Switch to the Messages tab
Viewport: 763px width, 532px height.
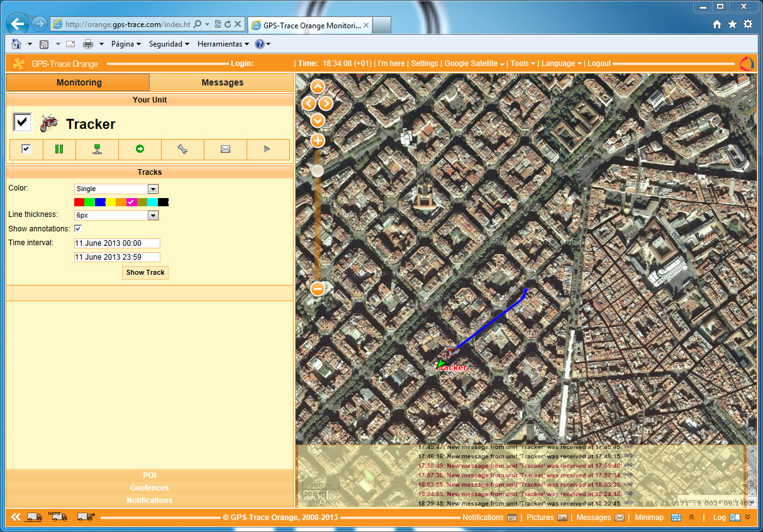pos(222,82)
